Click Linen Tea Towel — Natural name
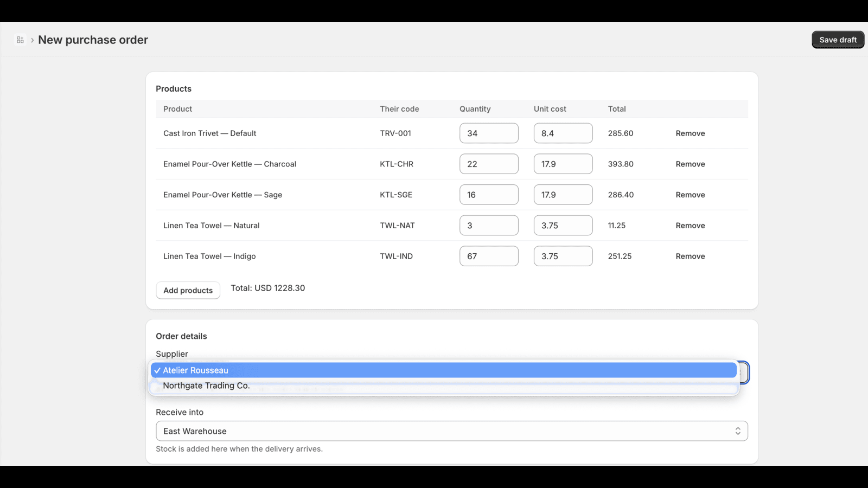 211,226
